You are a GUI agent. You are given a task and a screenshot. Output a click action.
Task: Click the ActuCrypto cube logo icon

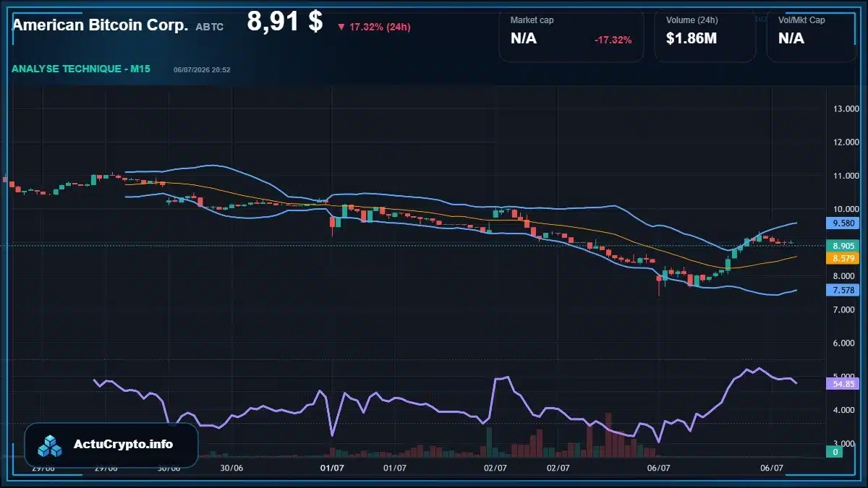coord(51,445)
